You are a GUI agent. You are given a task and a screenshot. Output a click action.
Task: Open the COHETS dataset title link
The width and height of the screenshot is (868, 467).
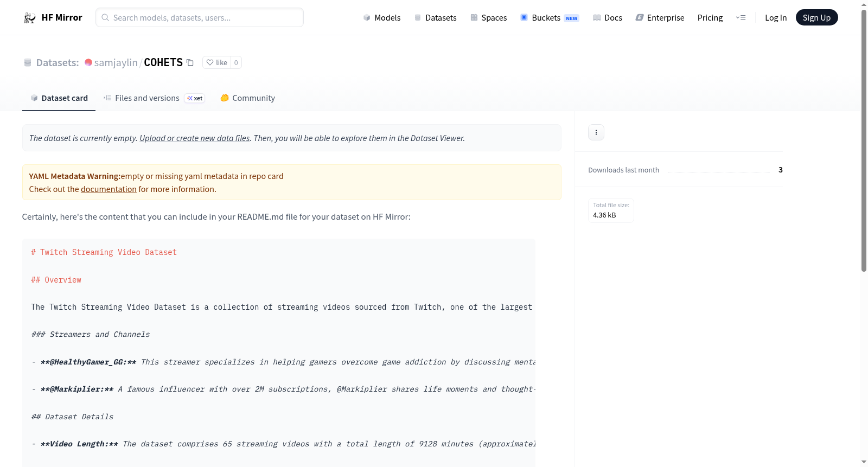[163, 62]
